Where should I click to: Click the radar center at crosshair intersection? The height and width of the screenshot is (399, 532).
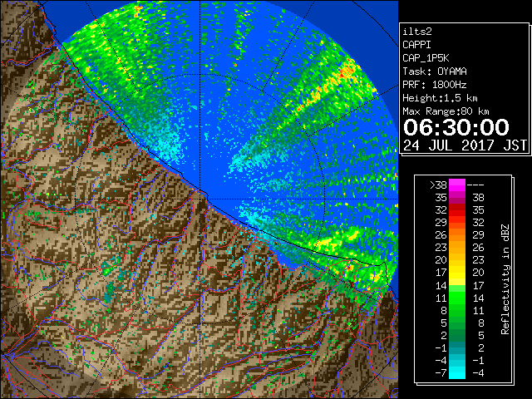click(x=200, y=199)
